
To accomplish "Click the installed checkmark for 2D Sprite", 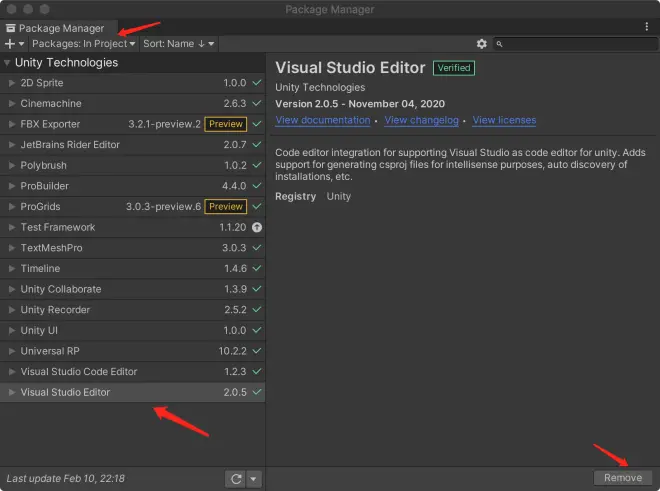I will (x=257, y=83).
